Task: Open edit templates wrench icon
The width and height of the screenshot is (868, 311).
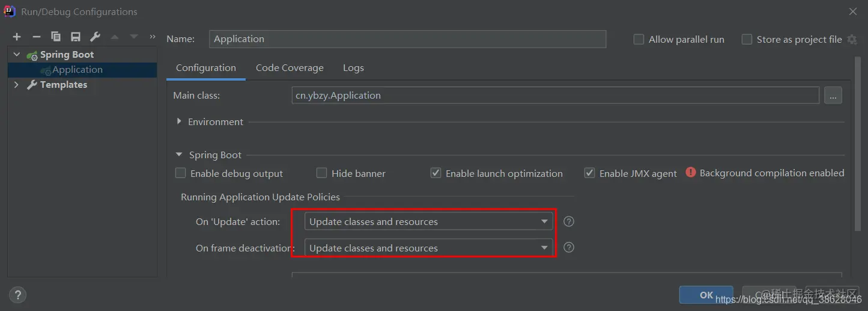Action: tap(95, 37)
